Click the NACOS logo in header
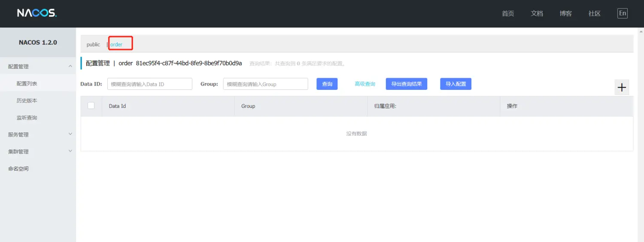 [x=37, y=13]
